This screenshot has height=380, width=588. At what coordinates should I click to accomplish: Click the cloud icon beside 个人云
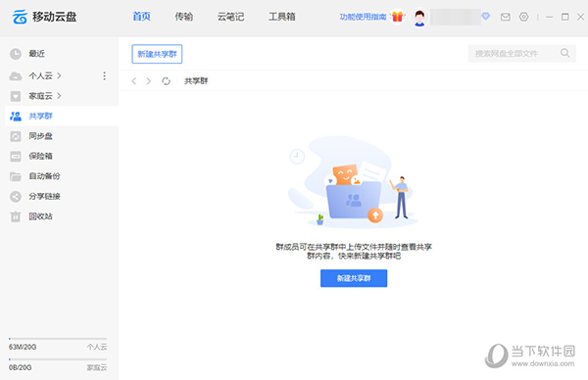point(16,76)
